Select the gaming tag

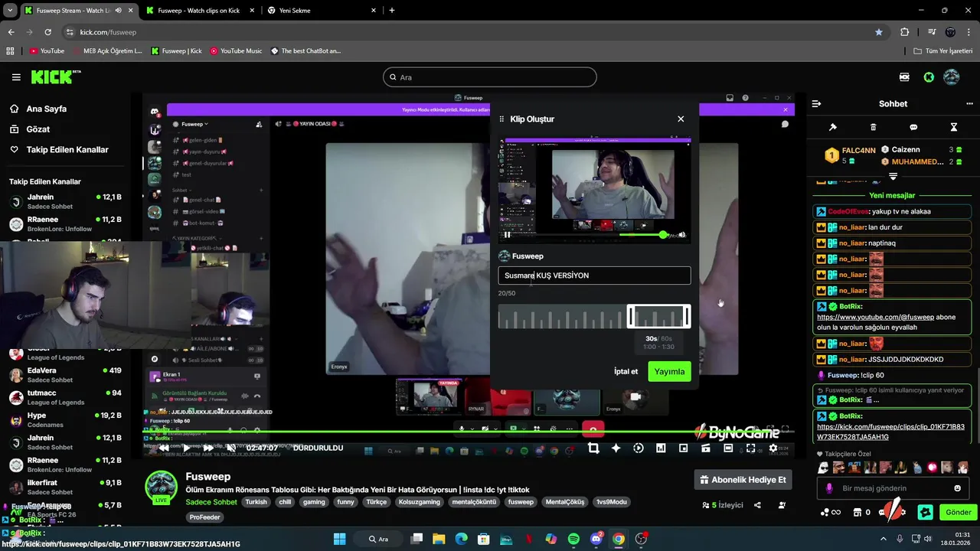pyautogui.click(x=314, y=502)
